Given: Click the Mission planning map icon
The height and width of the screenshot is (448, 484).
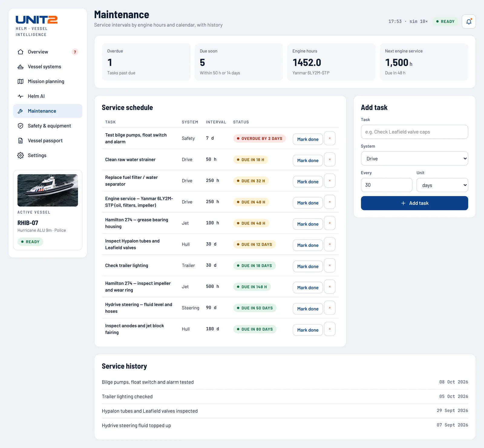Looking at the screenshot, I should [x=21, y=81].
